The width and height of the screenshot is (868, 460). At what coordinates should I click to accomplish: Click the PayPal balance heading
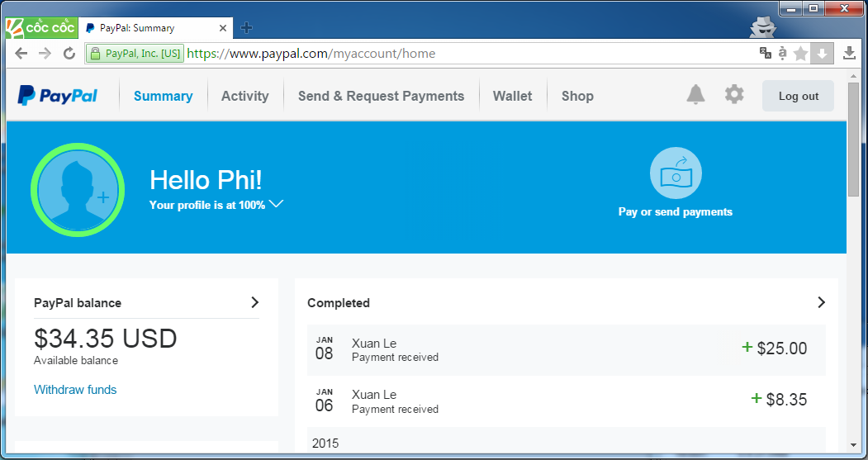(78, 303)
